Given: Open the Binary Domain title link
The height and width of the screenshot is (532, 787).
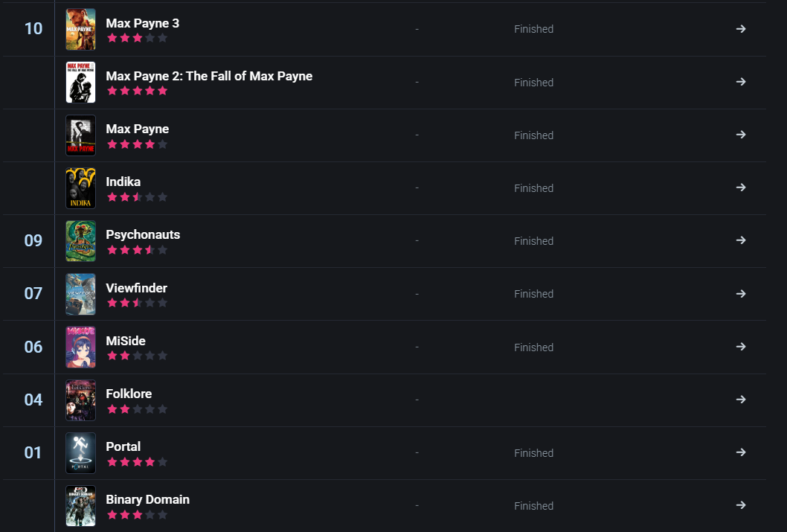Looking at the screenshot, I should point(147,499).
